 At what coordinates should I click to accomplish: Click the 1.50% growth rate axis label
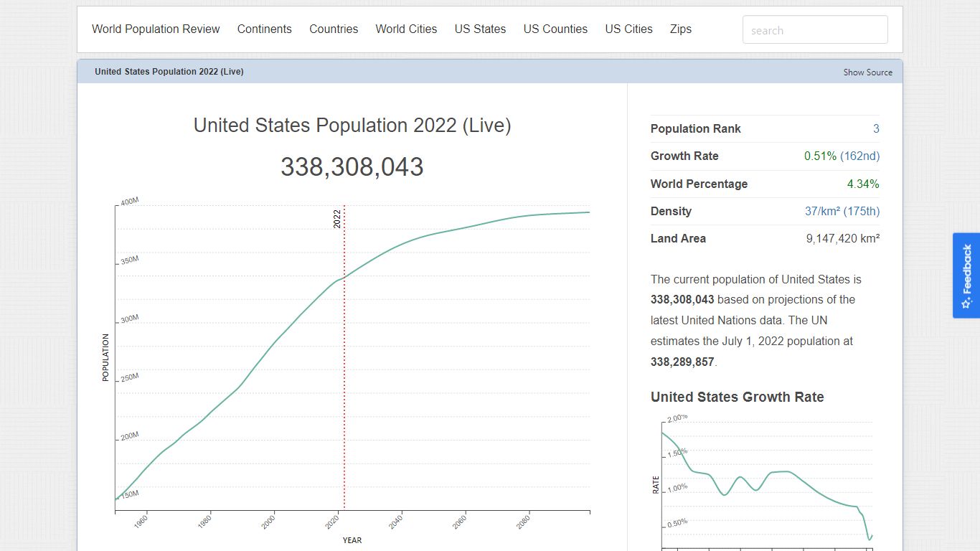pyautogui.click(x=677, y=453)
